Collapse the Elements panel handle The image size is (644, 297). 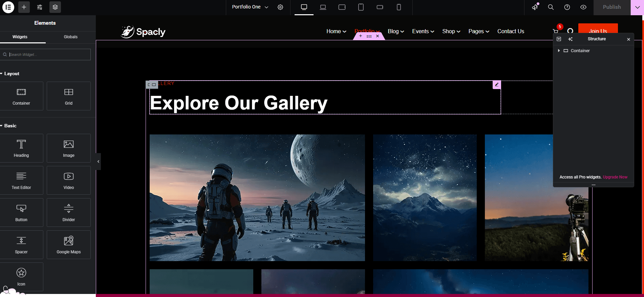99,162
